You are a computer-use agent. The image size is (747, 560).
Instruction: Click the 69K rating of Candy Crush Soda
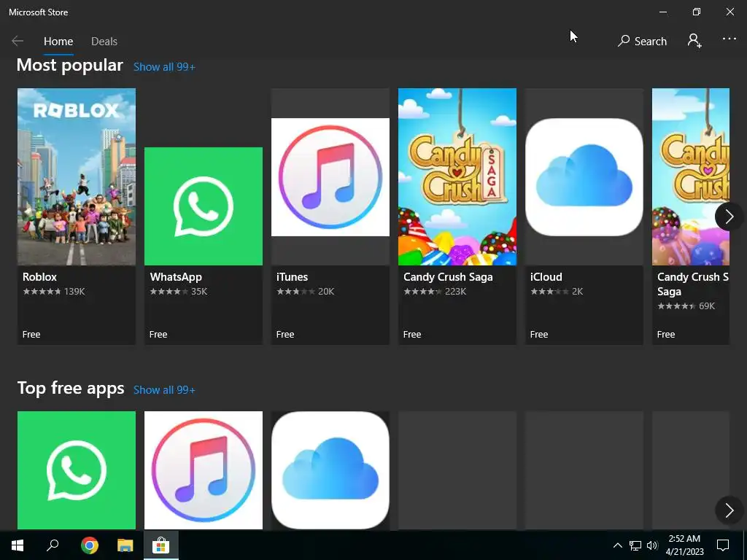click(686, 306)
